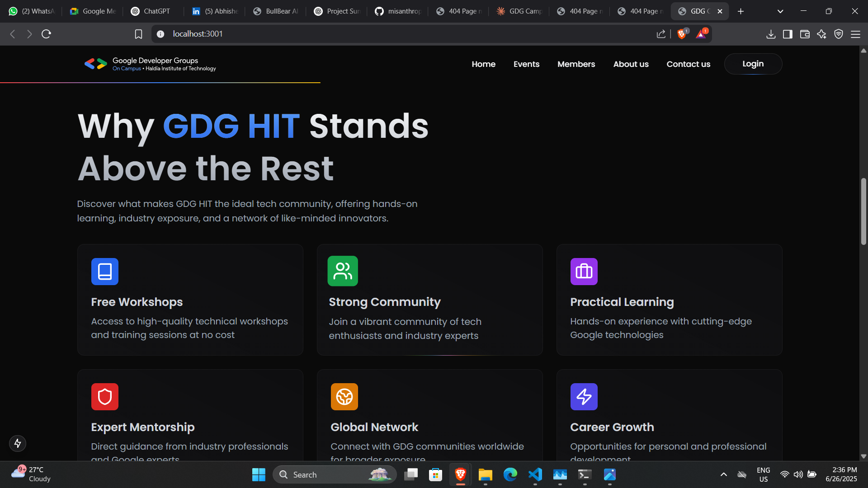The width and height of the screenshot is (868, 488).
Task: Click the Free Workshops card title
Action: coord(137,302)
